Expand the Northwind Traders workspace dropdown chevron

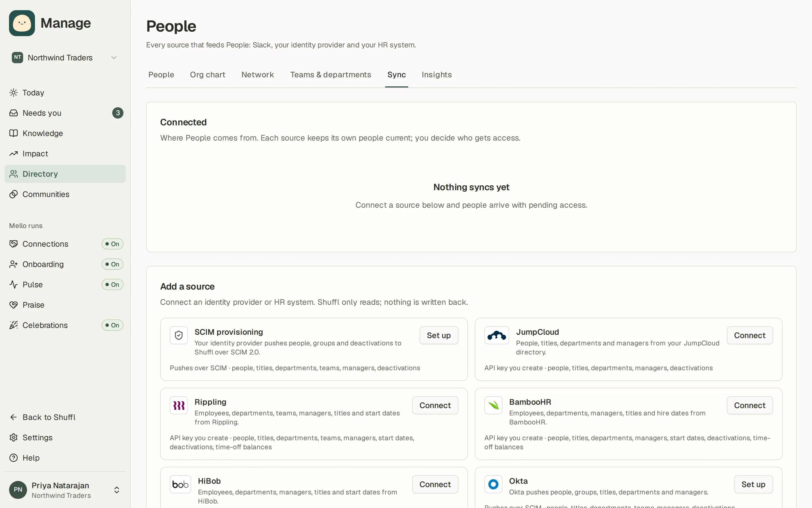coord(114,58)
